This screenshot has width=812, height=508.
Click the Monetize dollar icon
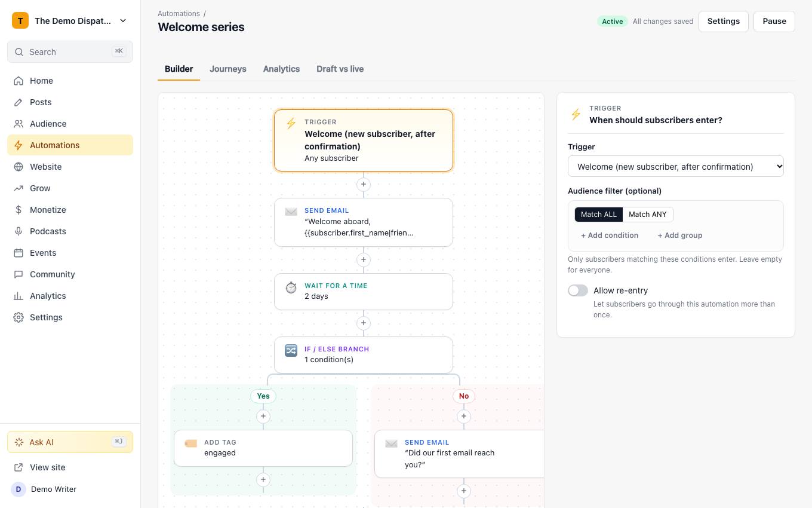pyautogui.click(x=19, y=210)
